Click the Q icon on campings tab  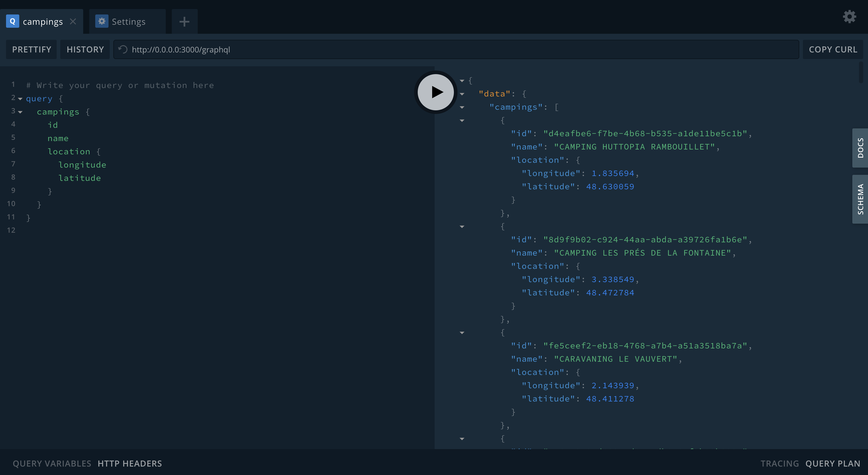point(13,22)
